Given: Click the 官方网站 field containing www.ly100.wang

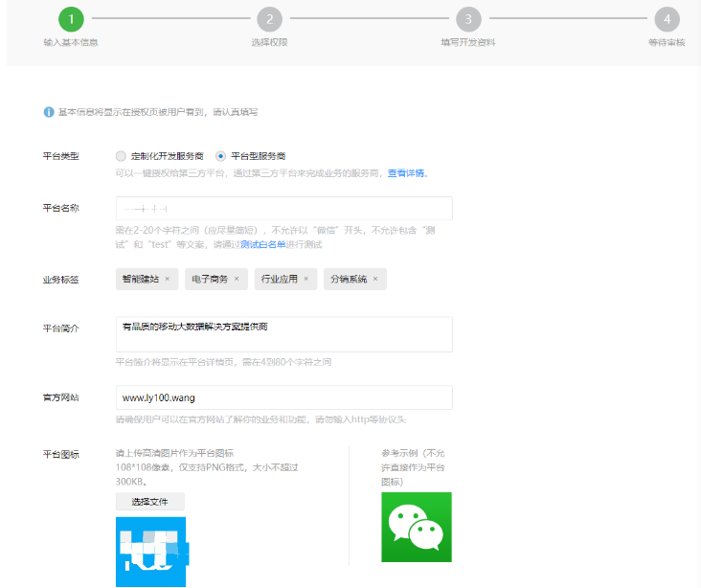Looking at the screenshot, I should (283, 397).
